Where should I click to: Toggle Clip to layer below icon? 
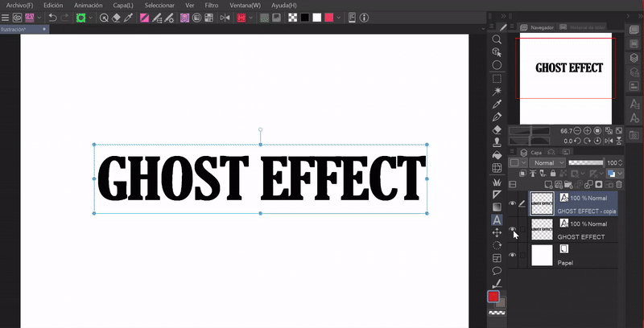pos(522,174)
